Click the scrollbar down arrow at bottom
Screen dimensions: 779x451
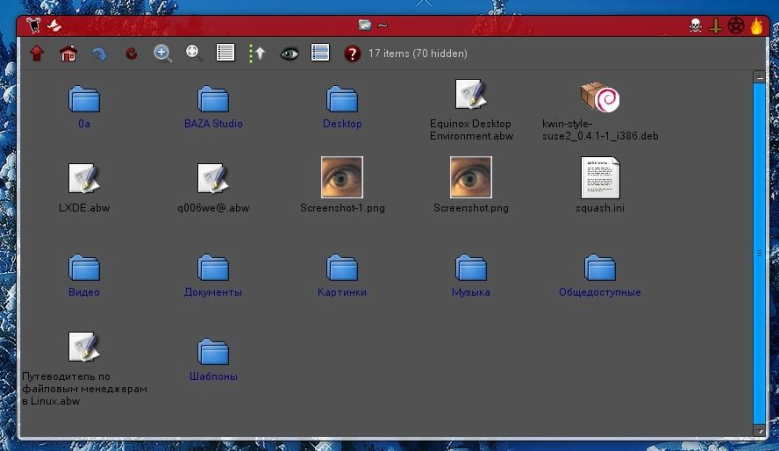point(759,431)
